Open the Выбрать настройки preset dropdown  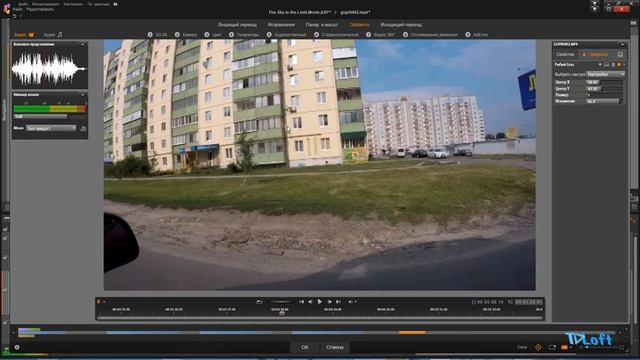[605, 74]
